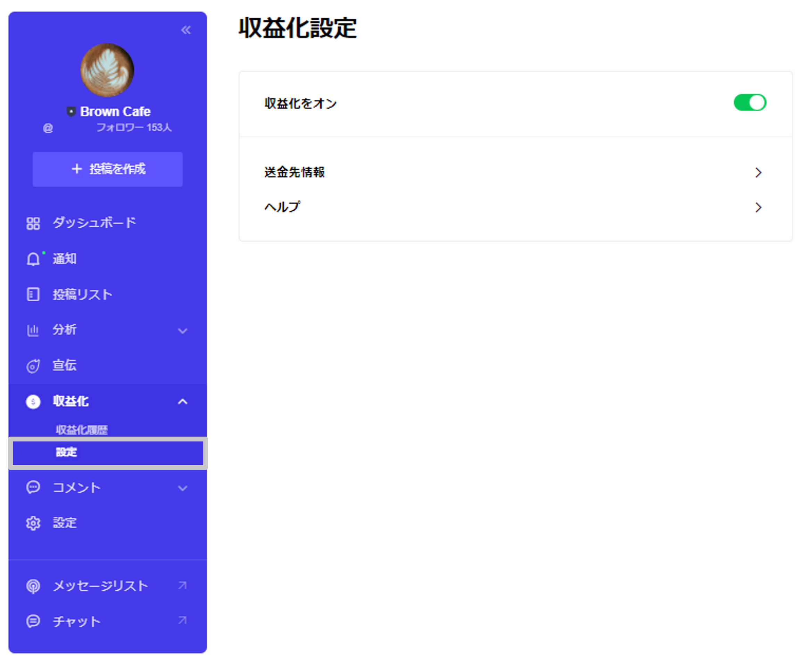This screenshot has height=666, width=812.
Task: Click the Brown Cafe latte profile picture
Action: coord(107,70)
